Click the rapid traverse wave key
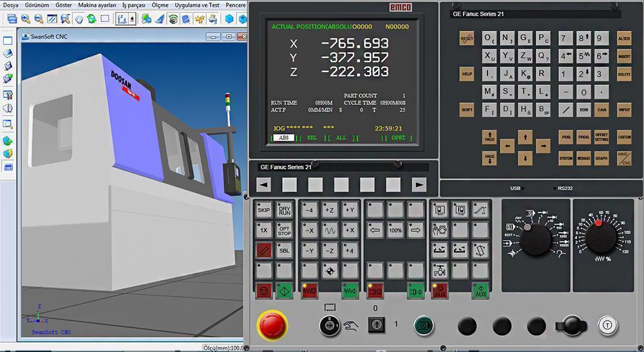The image size is (644, 352). (330, 230)
